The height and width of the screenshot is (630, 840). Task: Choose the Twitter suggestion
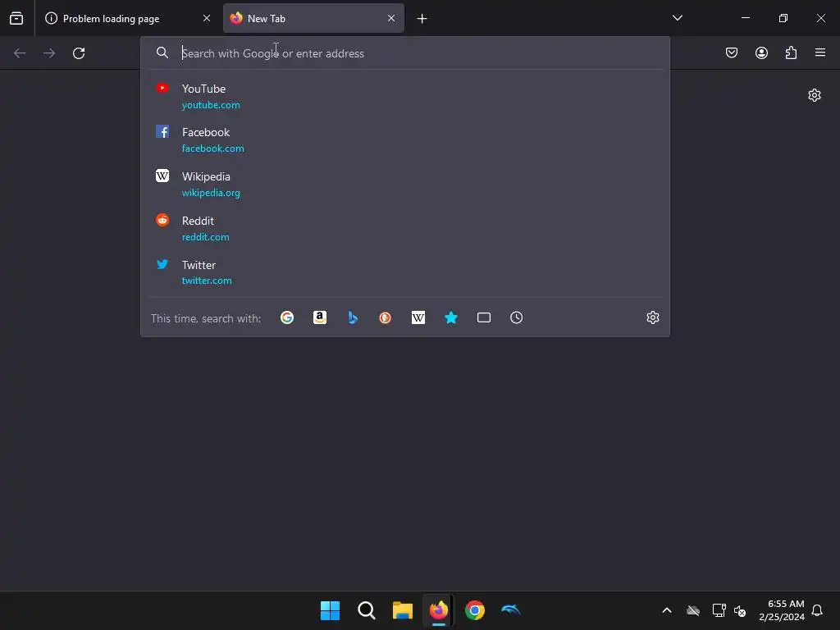(x=405, y=272)
